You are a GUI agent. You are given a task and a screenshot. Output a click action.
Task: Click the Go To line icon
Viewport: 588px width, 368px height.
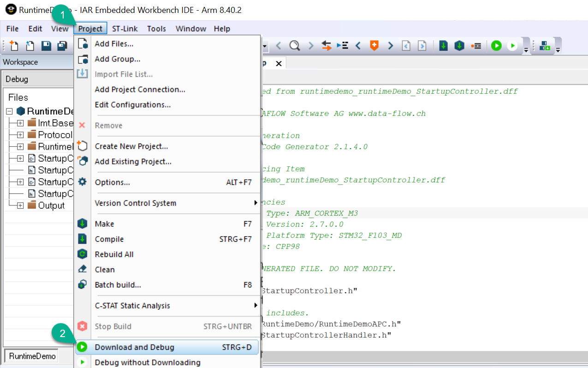[343, 46]
